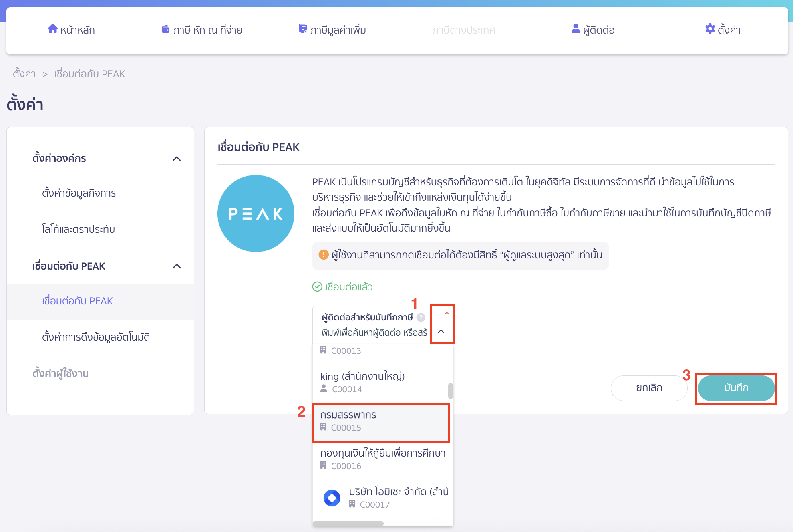The width and height of the screenshot is (793, 532).
Task: Open ตั้งค่าข้อมูลกิจการ in sidebar
Action: [x=79, y=193]
